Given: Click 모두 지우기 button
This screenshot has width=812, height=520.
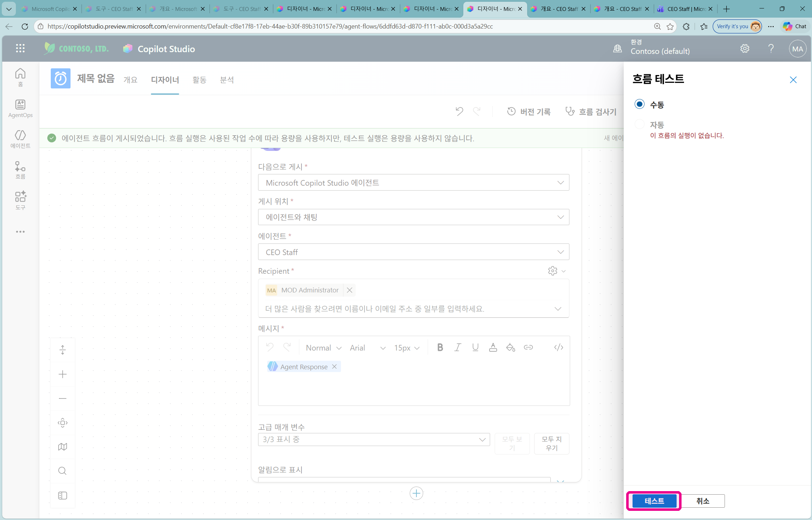Looking at the screenshot, I should click(551, 444).
